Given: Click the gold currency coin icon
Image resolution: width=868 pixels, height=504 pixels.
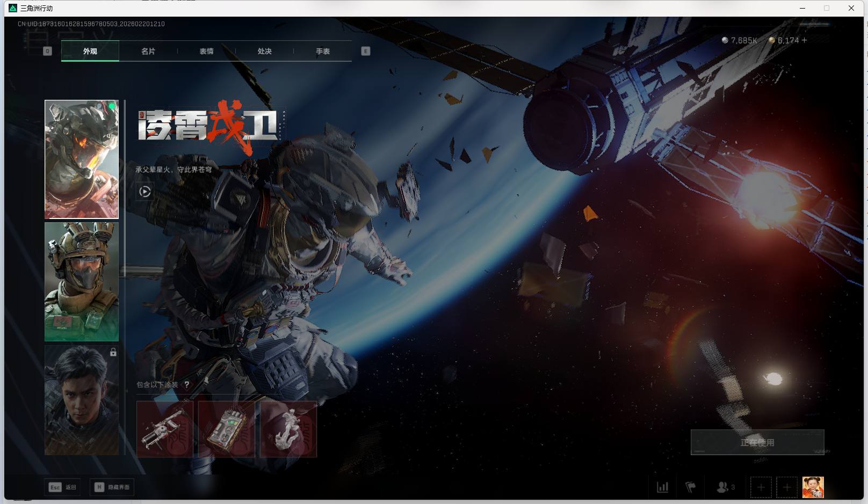Looking at the screenshot, I should click(772, 40).
